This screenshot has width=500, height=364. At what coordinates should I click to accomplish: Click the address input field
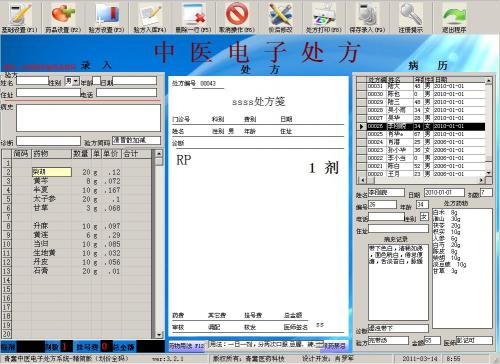49,93
